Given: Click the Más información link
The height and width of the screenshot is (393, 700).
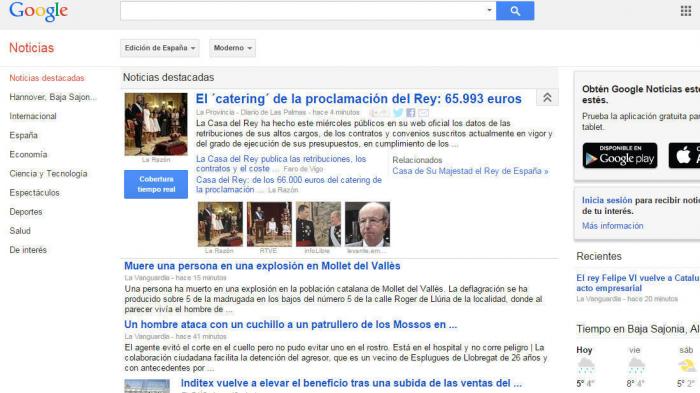Looking at the screenshot, I should pos(612,226).
